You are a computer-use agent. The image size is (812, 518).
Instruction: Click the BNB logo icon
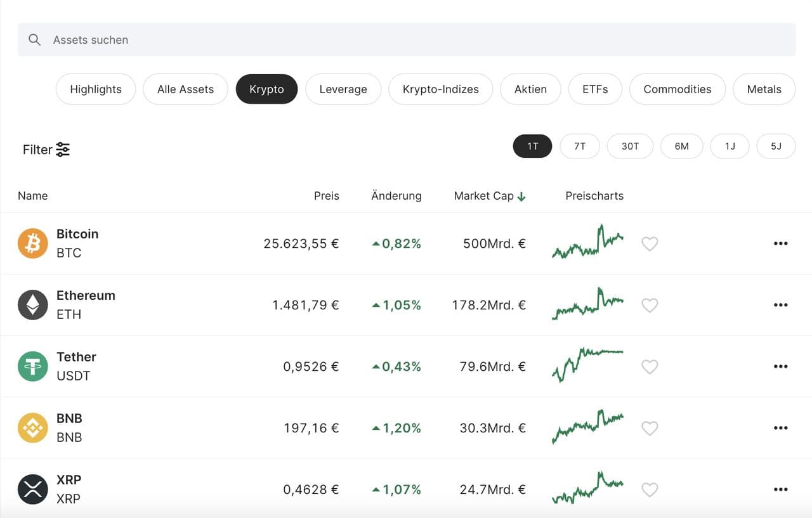click(32, 428)
